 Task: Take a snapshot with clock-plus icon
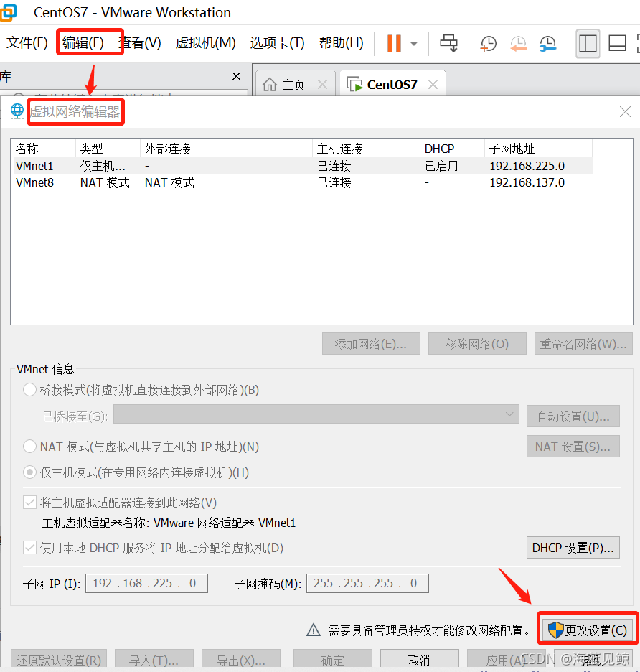click(489, 43)
